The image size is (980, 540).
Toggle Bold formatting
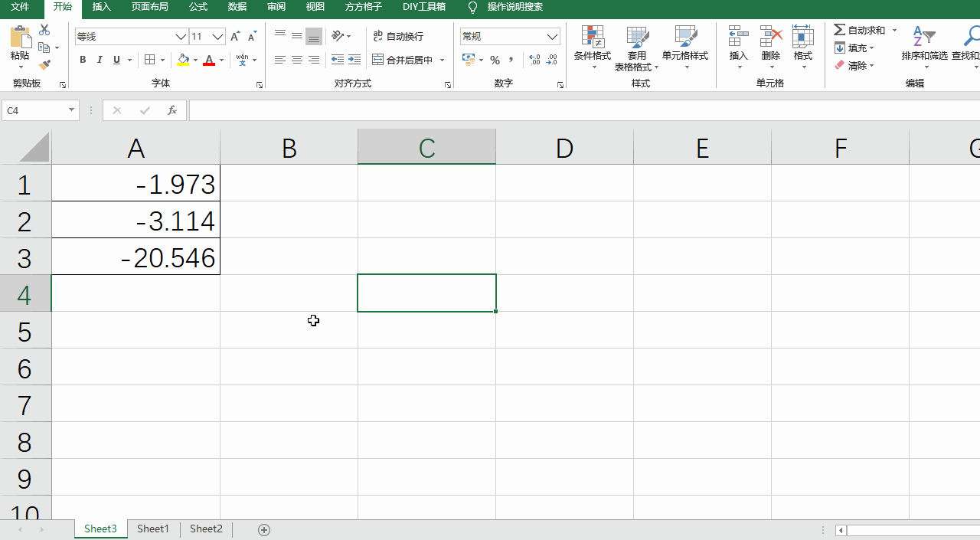tap(83, 60)
